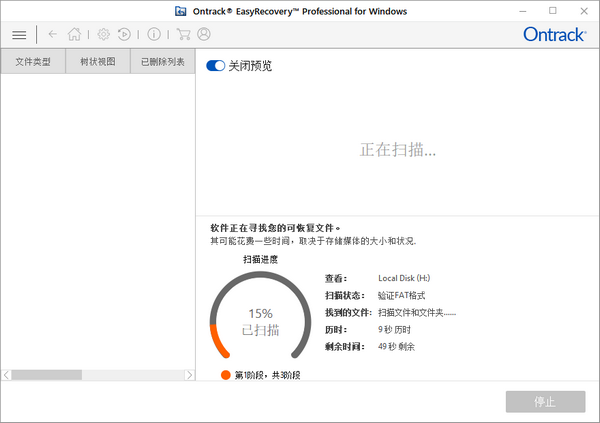Screen dimensions: 600x423
Task: Click the '扫描进度' heading
Action: pyautogui.click(x=260, y=260)
